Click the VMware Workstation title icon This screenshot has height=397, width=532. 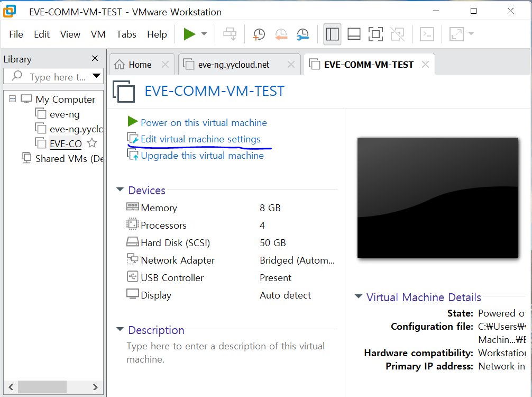10,11
